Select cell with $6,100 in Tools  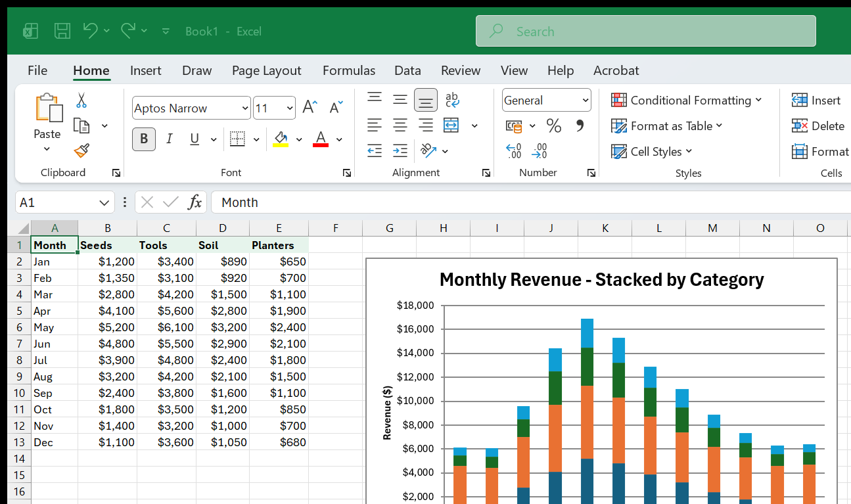(x=166, y=327)
